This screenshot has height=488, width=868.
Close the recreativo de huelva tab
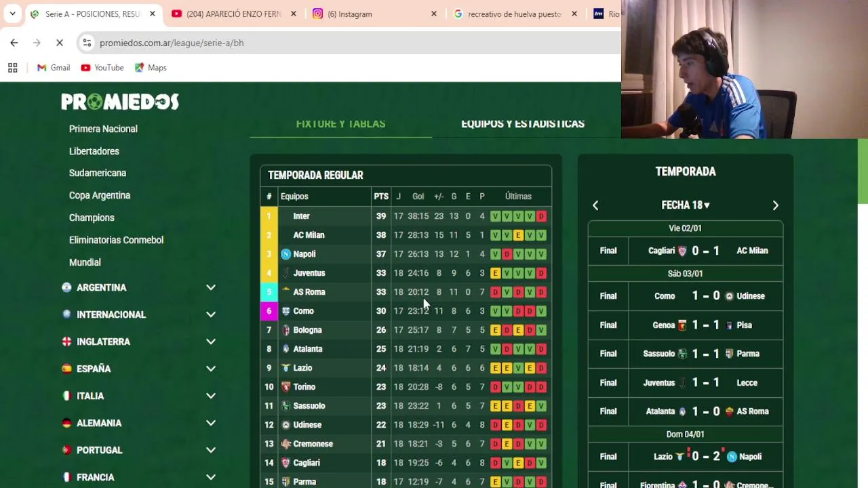click(x=574, y=14)
